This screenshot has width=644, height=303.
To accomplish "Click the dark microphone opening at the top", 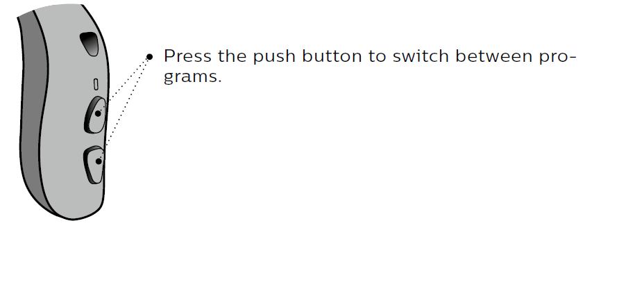I will coord(90,44).
